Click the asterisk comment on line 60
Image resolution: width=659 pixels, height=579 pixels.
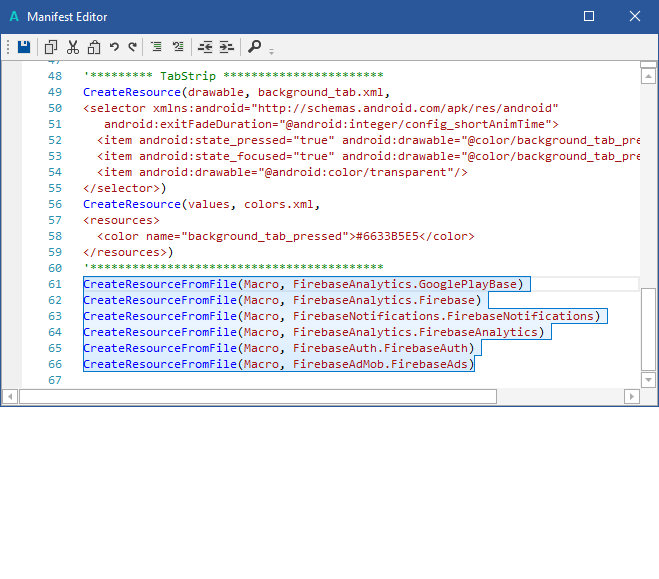[x=234, y=268]
